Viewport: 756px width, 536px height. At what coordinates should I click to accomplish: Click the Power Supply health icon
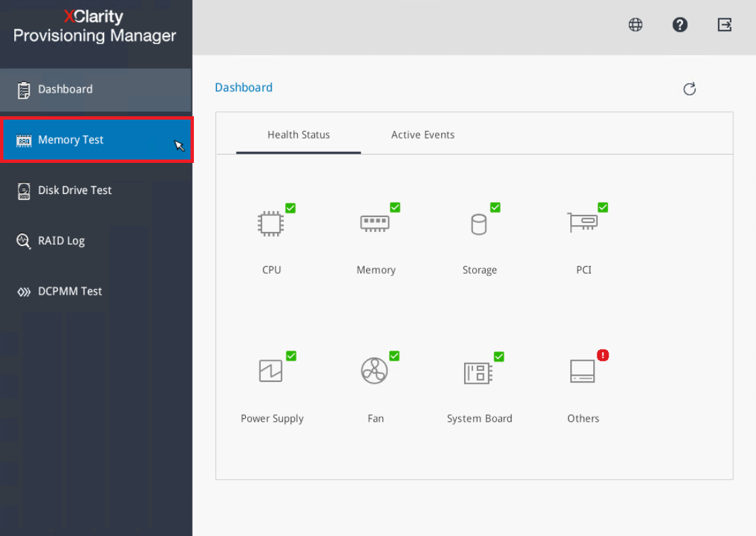point(272,371)
